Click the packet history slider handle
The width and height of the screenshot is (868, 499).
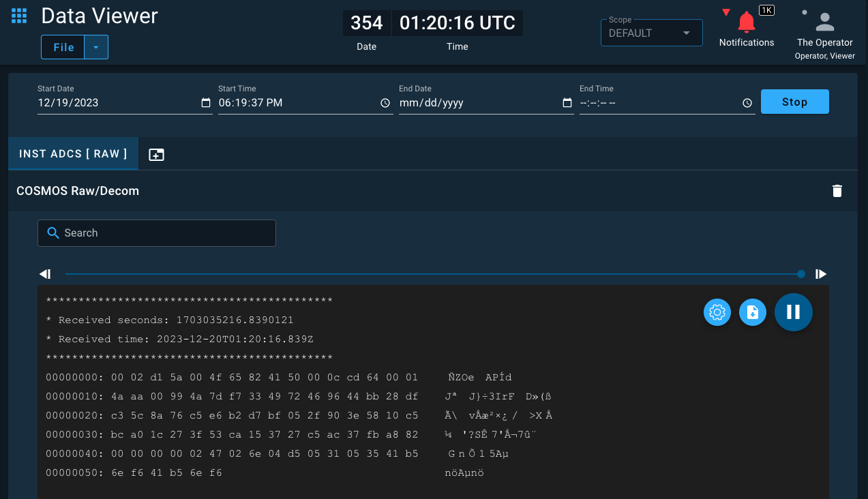coord(801,274)
